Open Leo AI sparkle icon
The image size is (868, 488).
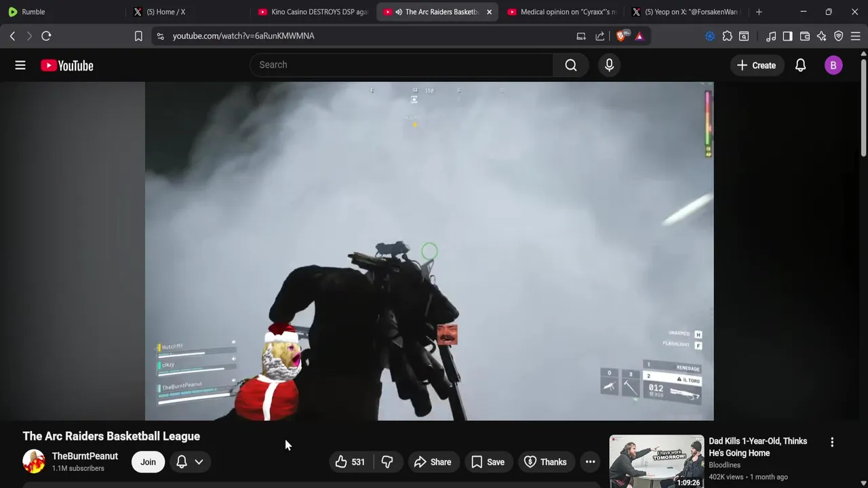pyautogui.click(x=822, y=36)
